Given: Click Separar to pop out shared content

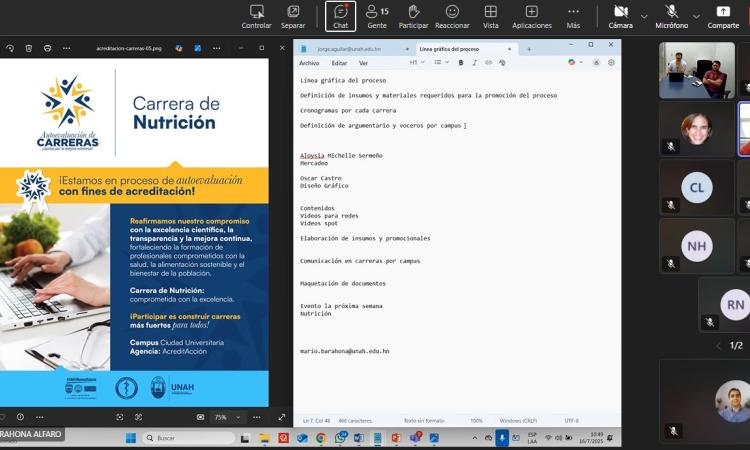Looking at the screenshot, I should click(293, 17).
